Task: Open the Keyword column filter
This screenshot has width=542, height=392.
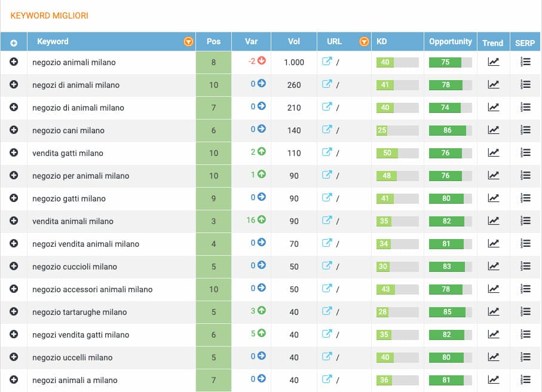Action: [x=188, y=41]
